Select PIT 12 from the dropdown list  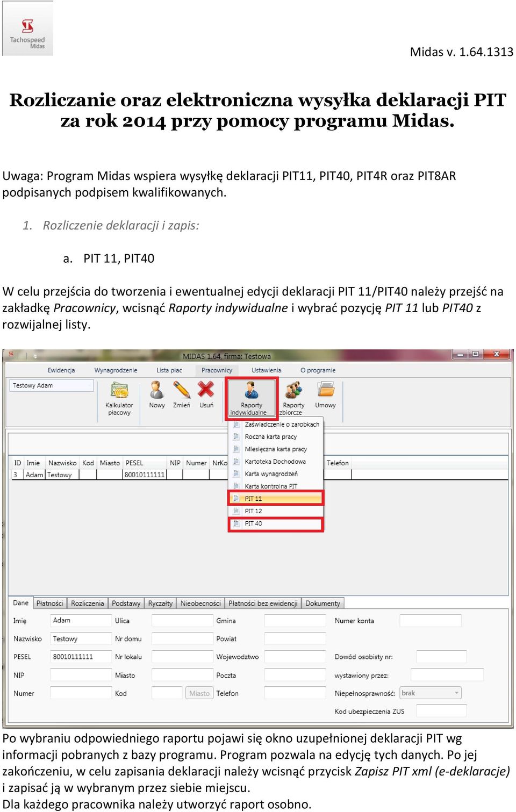click(276, 511)
